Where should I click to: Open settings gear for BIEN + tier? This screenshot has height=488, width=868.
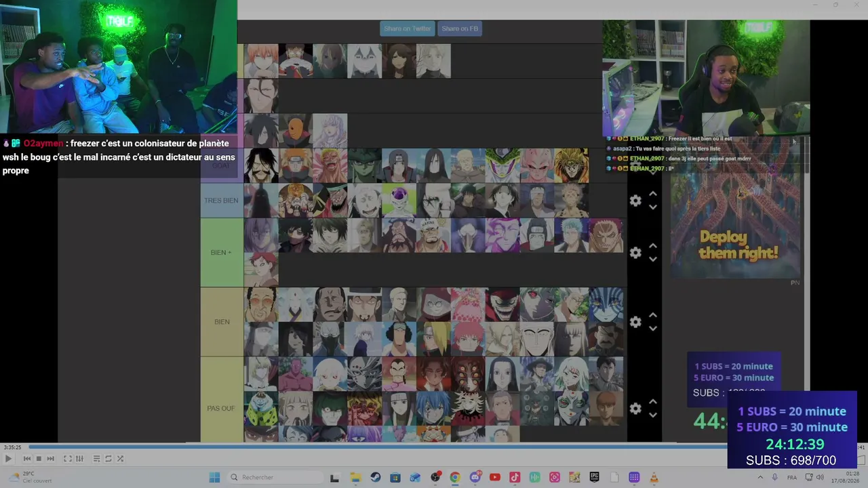(635, 253)
